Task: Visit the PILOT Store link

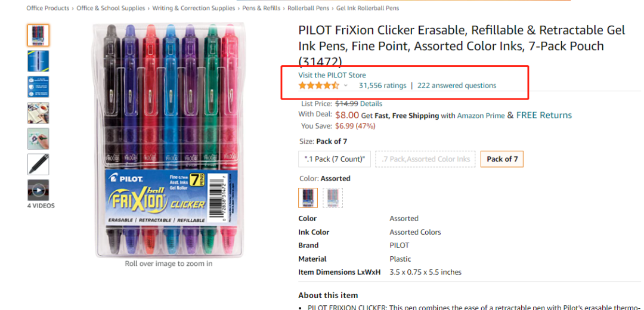Action: point(332,75)
